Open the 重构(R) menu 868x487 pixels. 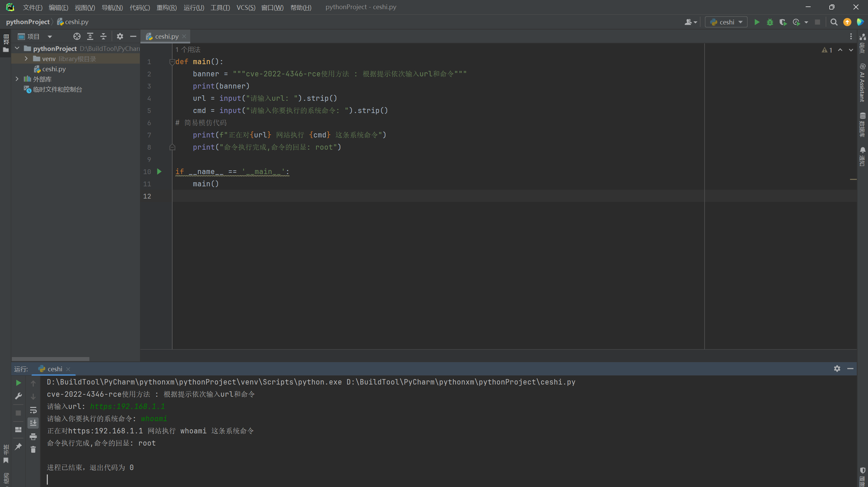166,7
